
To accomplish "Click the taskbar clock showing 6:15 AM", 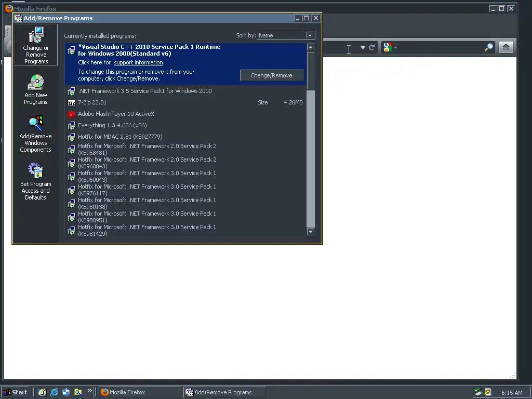I will click(x=512, y=393).
